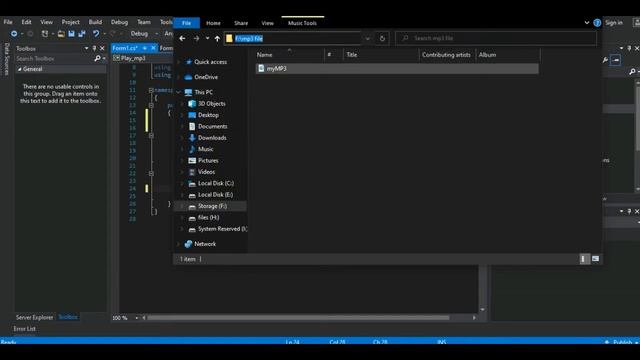Click the Explorer address bar path
The image size is (640, 360).
[x=249, y=39]
